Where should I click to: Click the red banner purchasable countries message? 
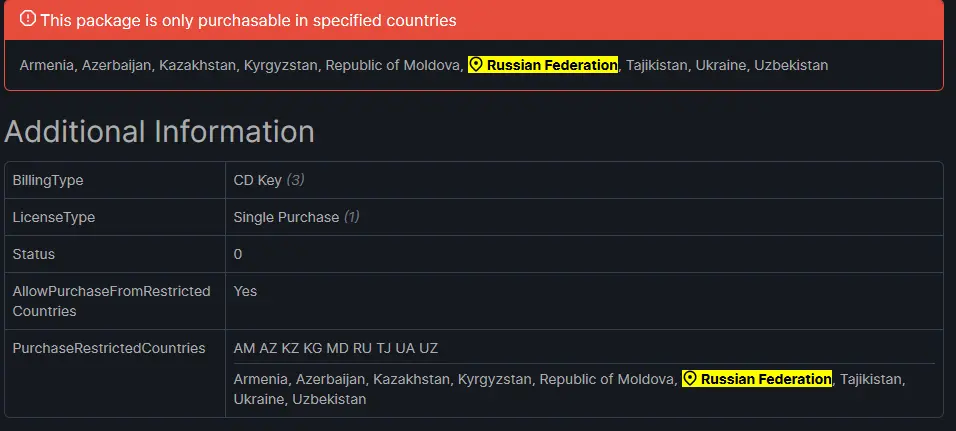tap(248, 20)
